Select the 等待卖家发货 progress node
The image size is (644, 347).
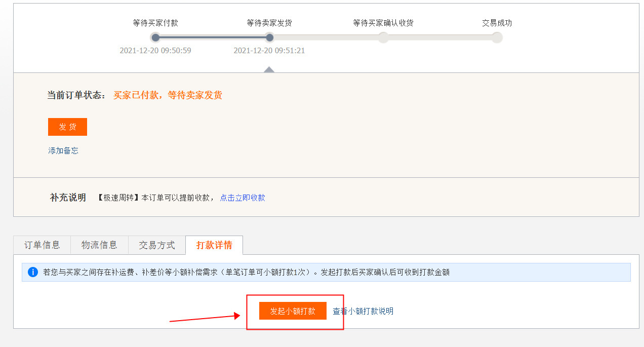click(269, 37)
